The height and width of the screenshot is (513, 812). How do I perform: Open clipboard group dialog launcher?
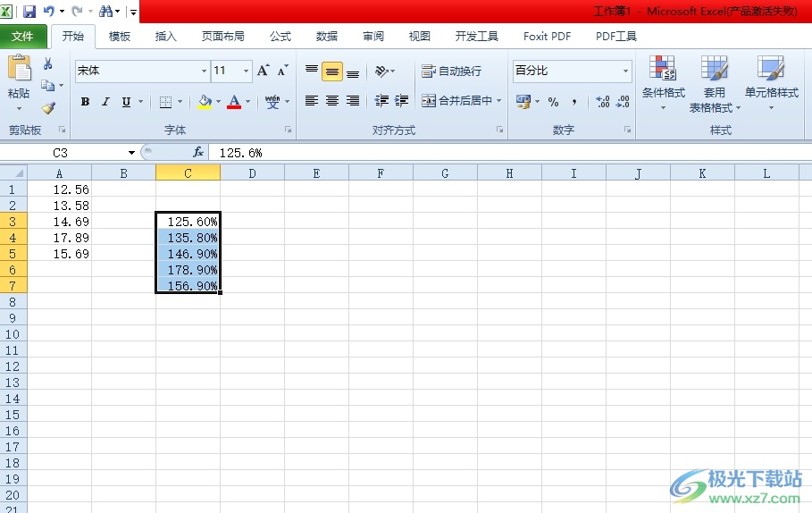pos(63,130)
